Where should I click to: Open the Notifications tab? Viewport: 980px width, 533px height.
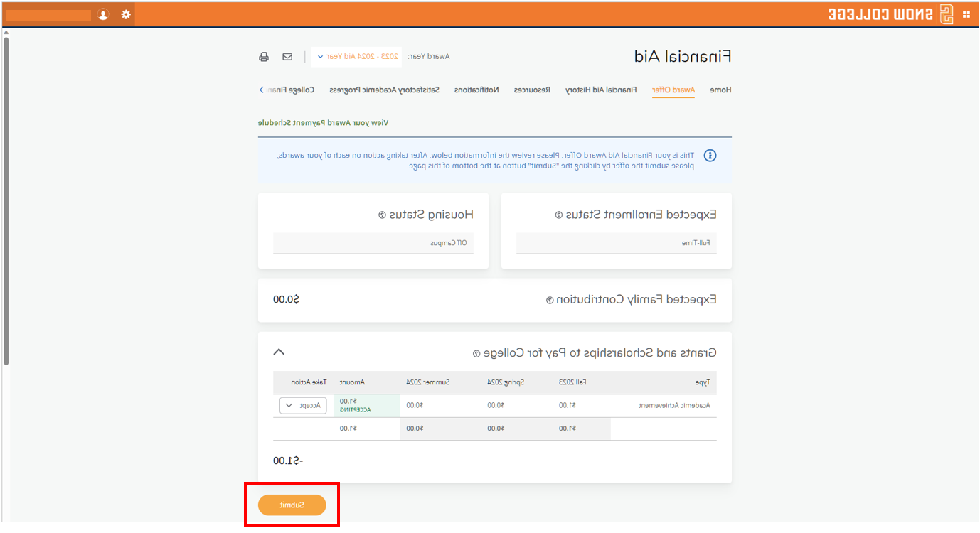(x=476, y=90)
